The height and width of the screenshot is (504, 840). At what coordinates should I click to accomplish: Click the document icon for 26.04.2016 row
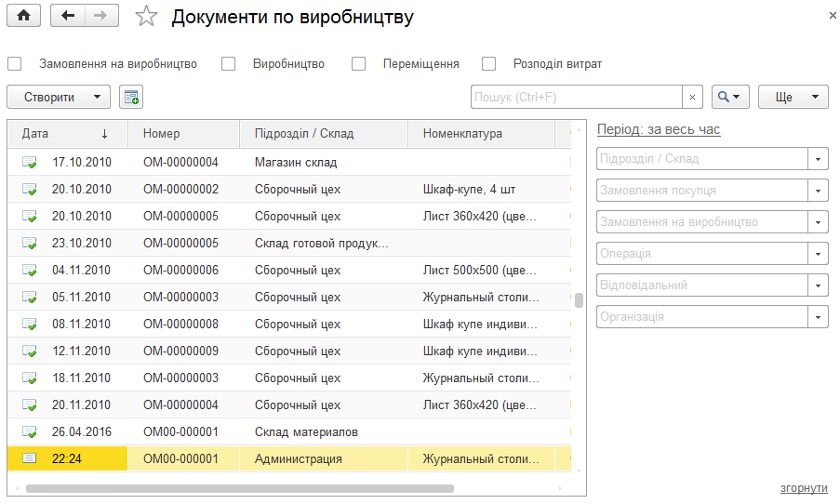pyautogui.click(x=30, y=431)
